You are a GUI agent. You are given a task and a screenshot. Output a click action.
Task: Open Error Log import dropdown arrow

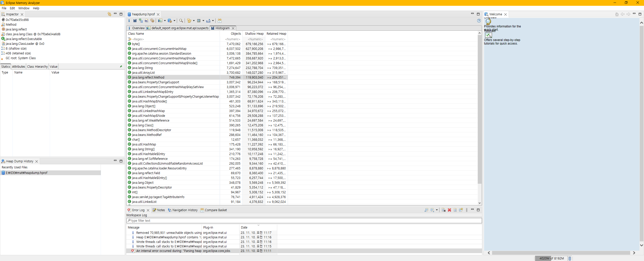click(x=437, y=210)
